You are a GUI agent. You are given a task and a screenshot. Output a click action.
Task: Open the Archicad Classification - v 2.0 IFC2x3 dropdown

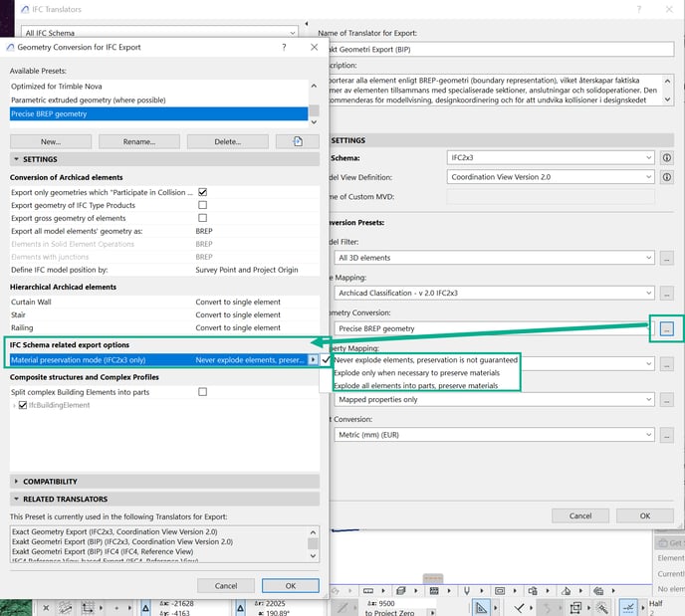[x=494, y=293]
